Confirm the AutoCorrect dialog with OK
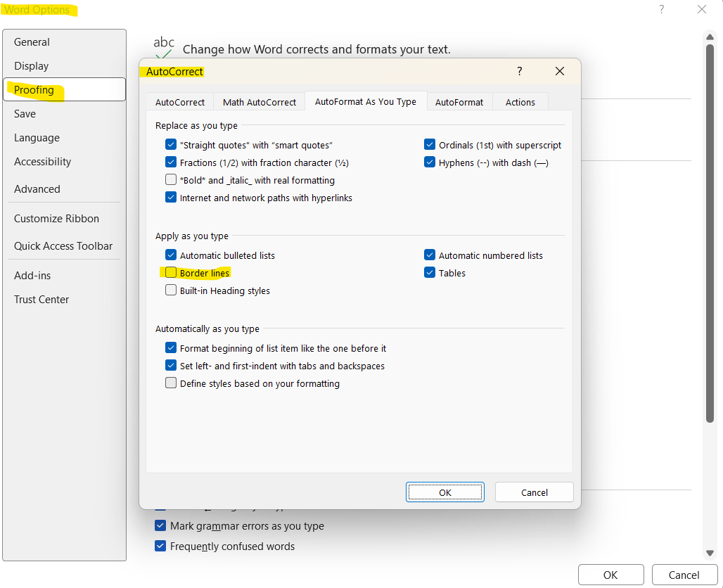 (445, 492)
